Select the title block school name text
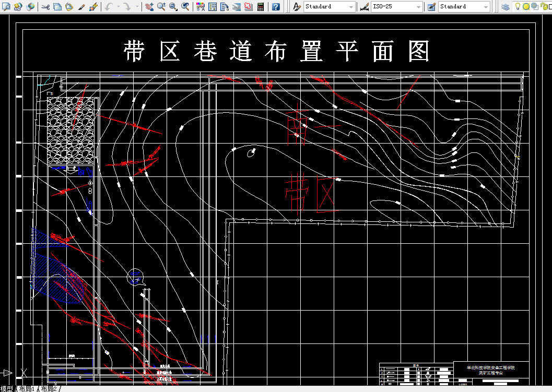The image size is (552, 392). click(491, 367)
